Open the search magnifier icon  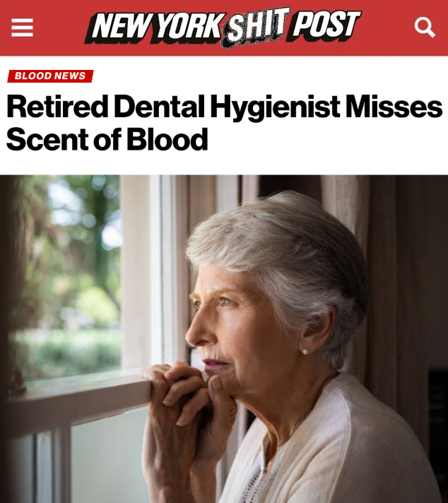tap(425, 28)
